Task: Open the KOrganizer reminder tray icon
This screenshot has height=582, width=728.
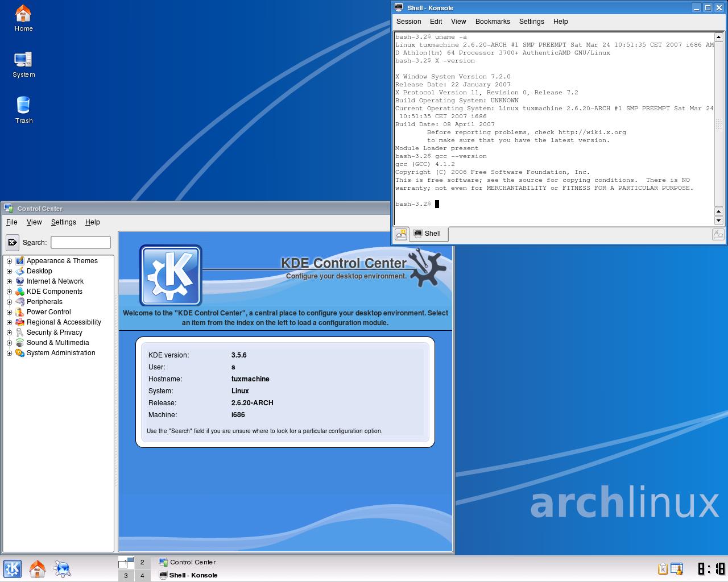Action: point(677,568)
